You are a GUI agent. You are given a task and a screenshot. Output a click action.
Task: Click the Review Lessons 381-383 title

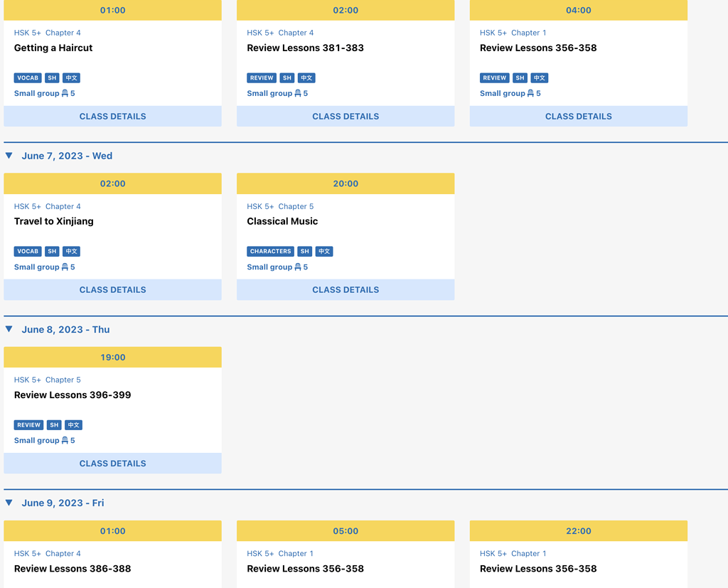pos(305,48)
